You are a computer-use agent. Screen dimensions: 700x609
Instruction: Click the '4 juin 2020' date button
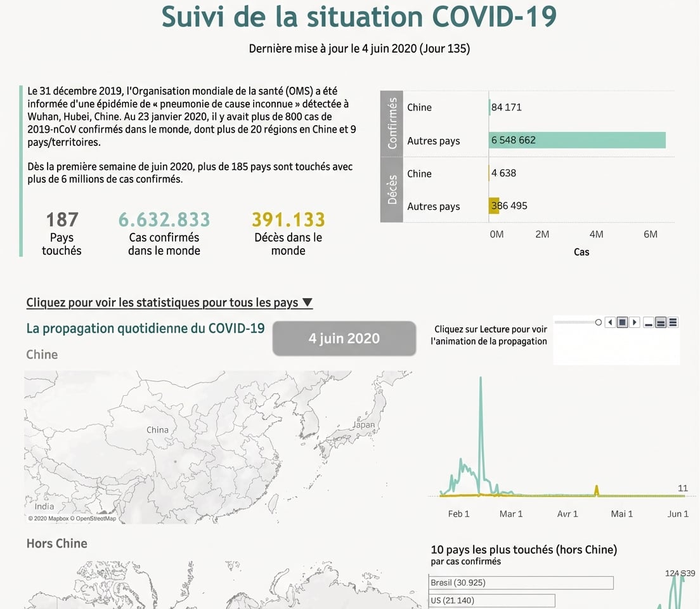[x=344, y=338]
